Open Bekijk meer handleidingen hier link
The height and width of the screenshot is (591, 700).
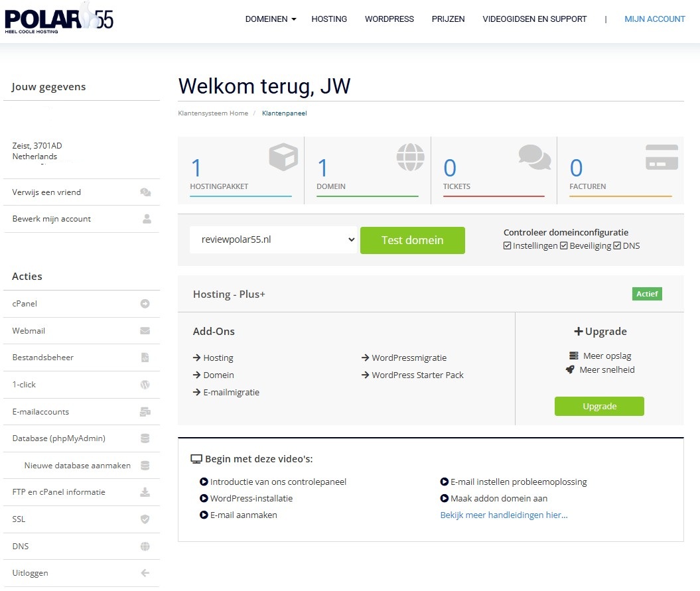click(x=504, y=515)
